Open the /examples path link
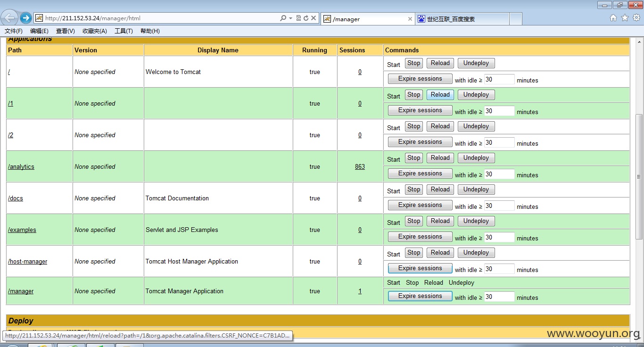Screen dimensions: 644x347 coord(22,230)
